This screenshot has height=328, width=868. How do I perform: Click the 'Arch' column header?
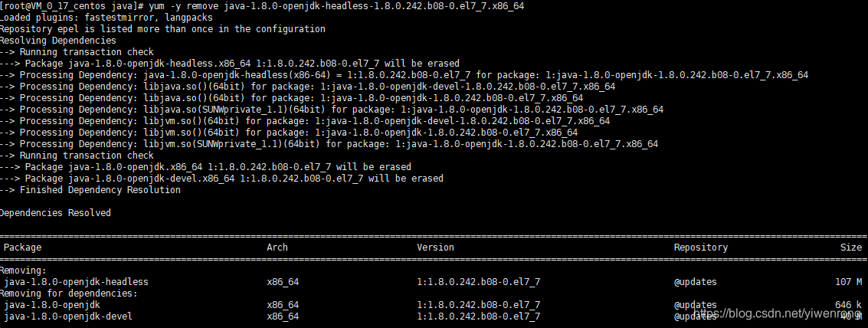tap(277, 248)
